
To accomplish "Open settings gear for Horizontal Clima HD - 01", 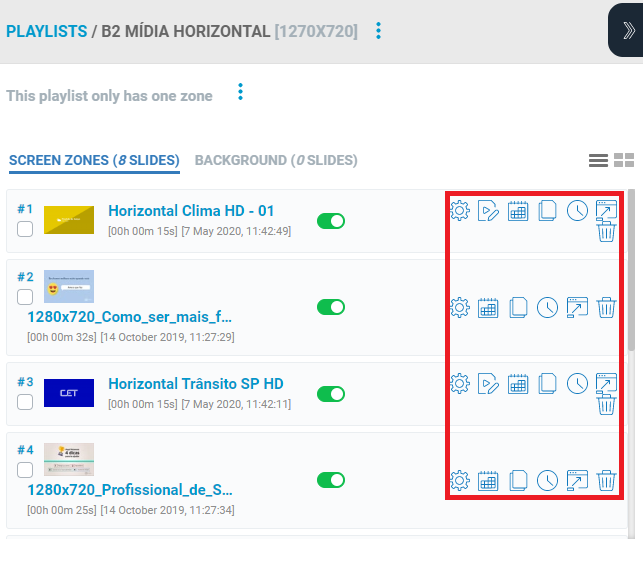I will click(x=460, y=211).
